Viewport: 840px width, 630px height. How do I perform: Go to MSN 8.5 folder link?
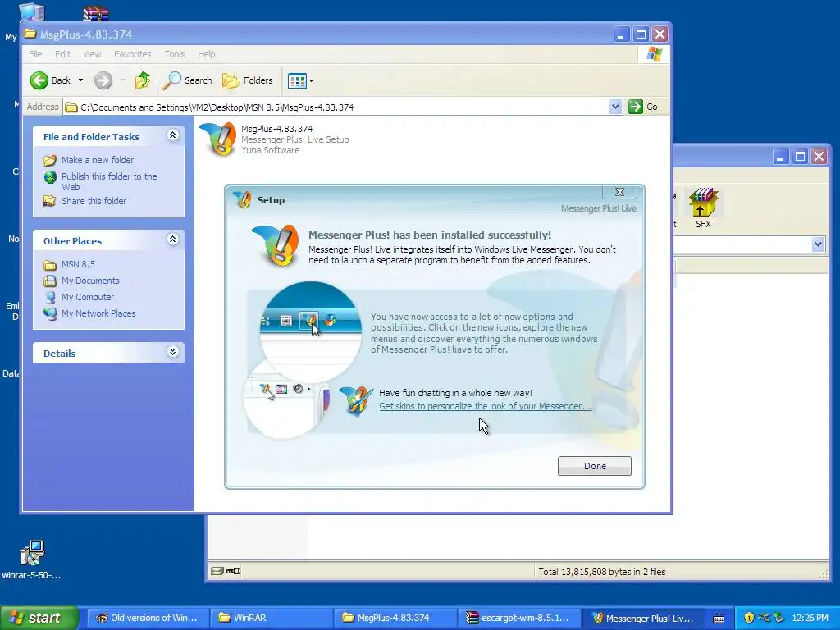(x=78, y=264)
